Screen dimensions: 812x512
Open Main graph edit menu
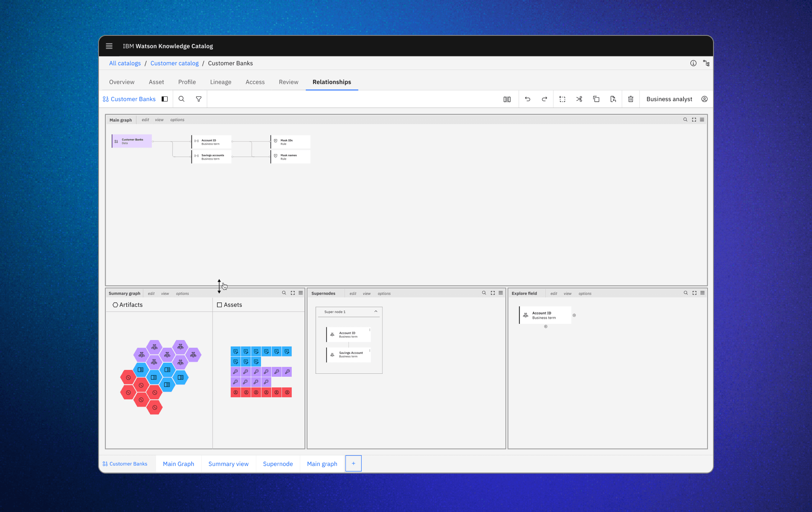[145, 120]
